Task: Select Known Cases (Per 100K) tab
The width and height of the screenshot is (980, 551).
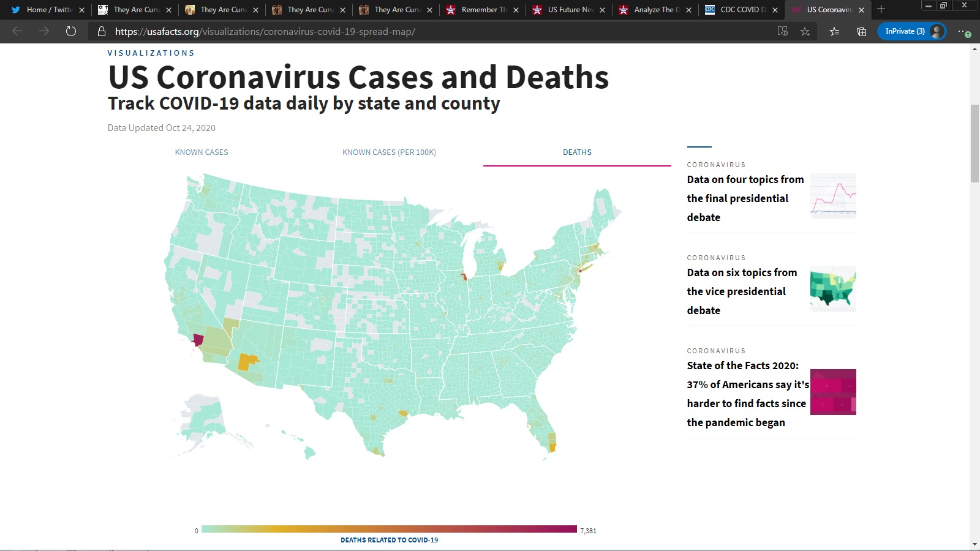Action: click(x=389, y=152)
